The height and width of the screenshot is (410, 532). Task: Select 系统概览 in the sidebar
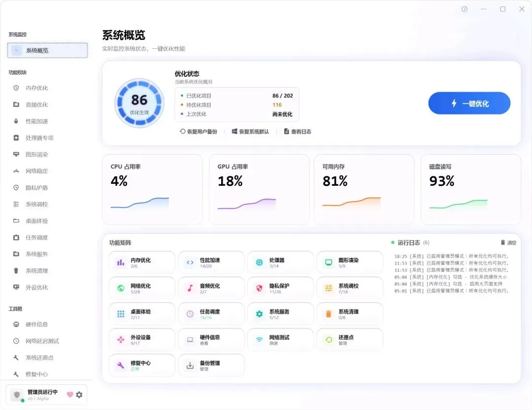pos(47,51)
